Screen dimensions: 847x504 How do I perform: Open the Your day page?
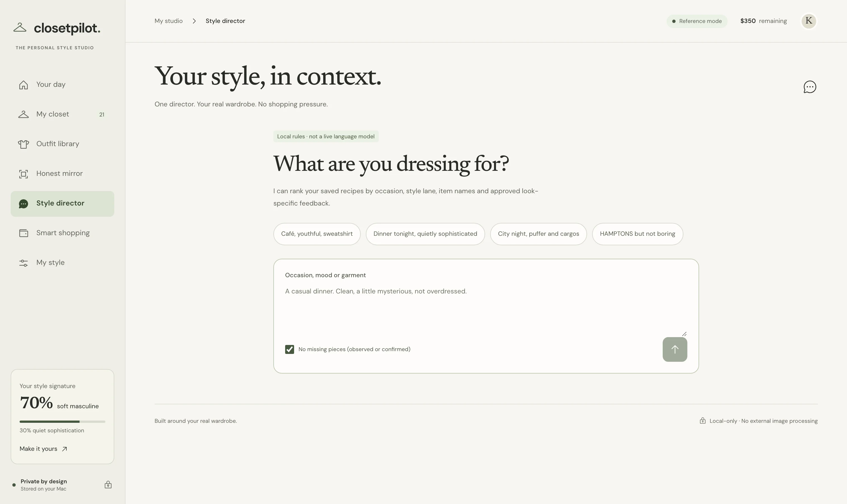pos(62,85)
